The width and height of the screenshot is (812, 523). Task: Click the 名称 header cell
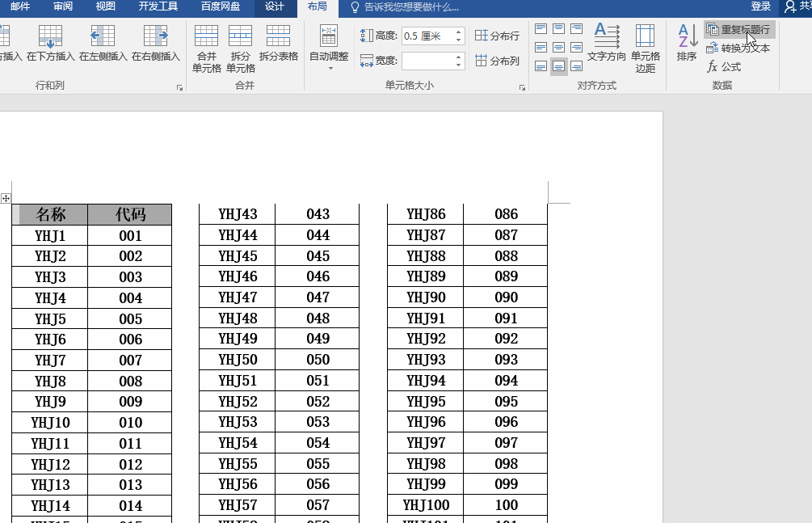tap(50, 214)
